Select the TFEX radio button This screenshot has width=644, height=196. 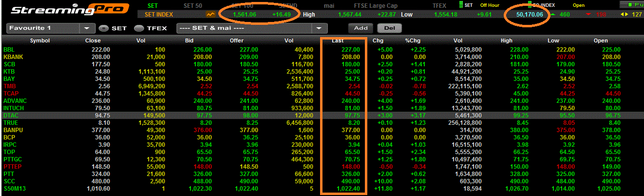[139, 28]
